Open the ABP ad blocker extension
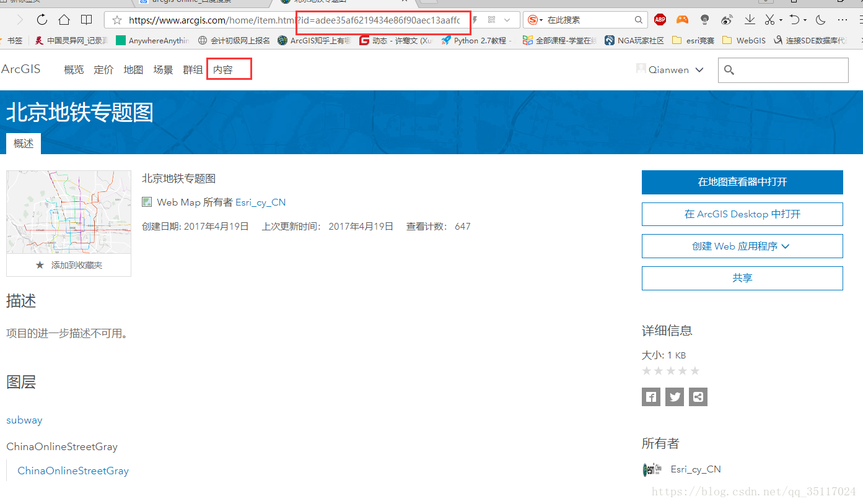This screenshot has height=504, width=863. tap(660, 20)
